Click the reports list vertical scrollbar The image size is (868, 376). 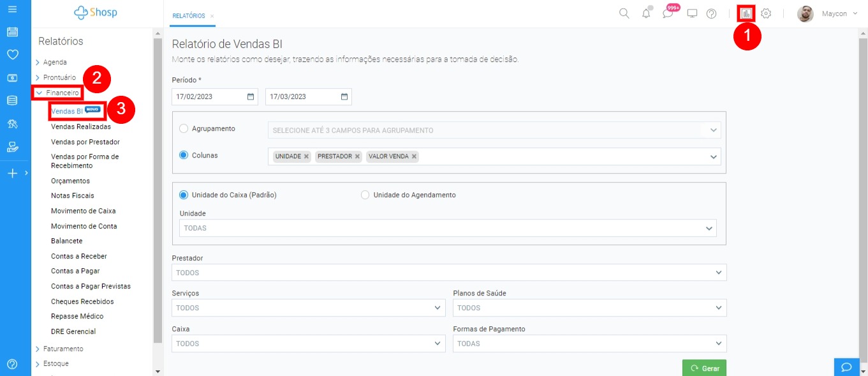pos(158,192)
